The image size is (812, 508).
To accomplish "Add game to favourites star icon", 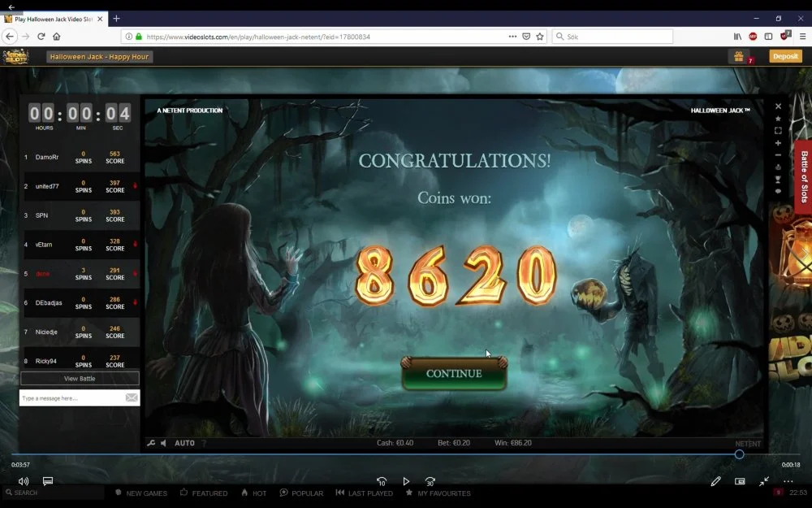I will (x=778, y=119).
